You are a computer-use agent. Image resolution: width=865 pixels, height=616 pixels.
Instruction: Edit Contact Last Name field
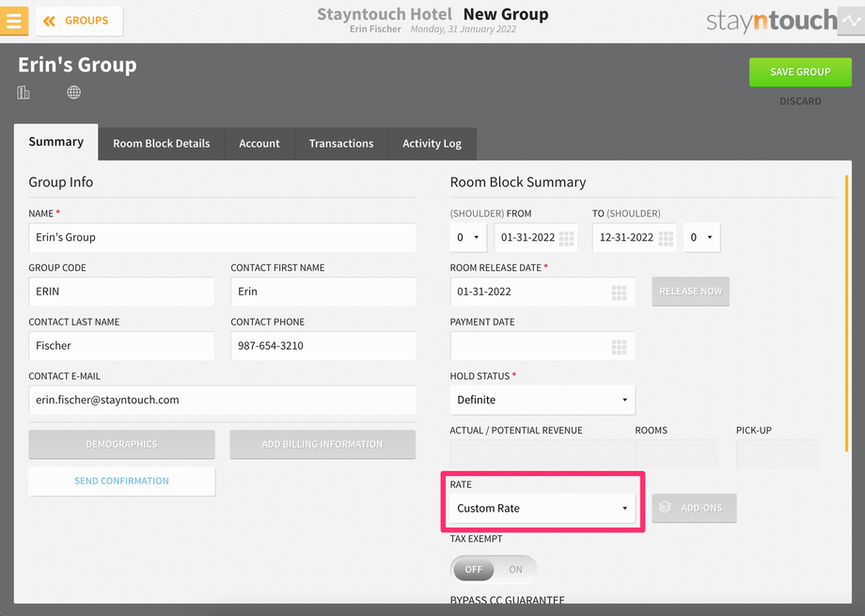(120, 345)
